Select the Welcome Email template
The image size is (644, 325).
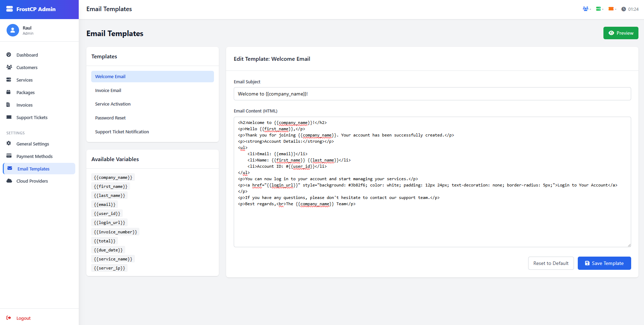[153, 76]
